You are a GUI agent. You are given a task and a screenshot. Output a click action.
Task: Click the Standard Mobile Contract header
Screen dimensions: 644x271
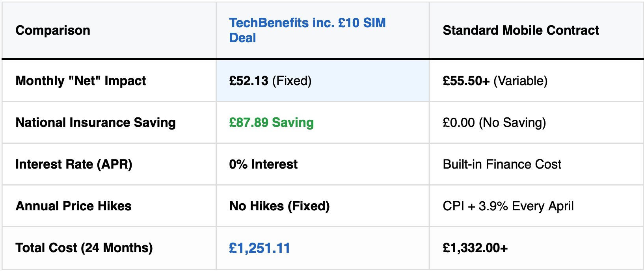coord(521,30)
